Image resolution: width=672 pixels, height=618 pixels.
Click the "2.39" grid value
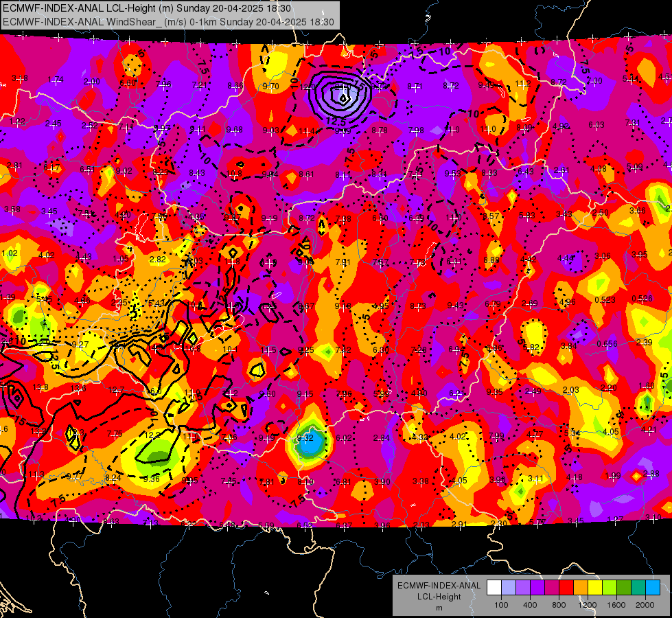click(x=644, y=342)
